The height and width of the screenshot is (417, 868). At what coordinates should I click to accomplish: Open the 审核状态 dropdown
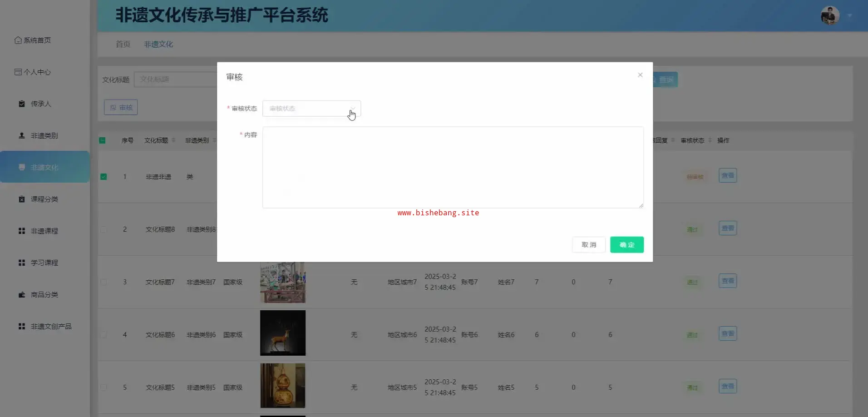(311, 109)
